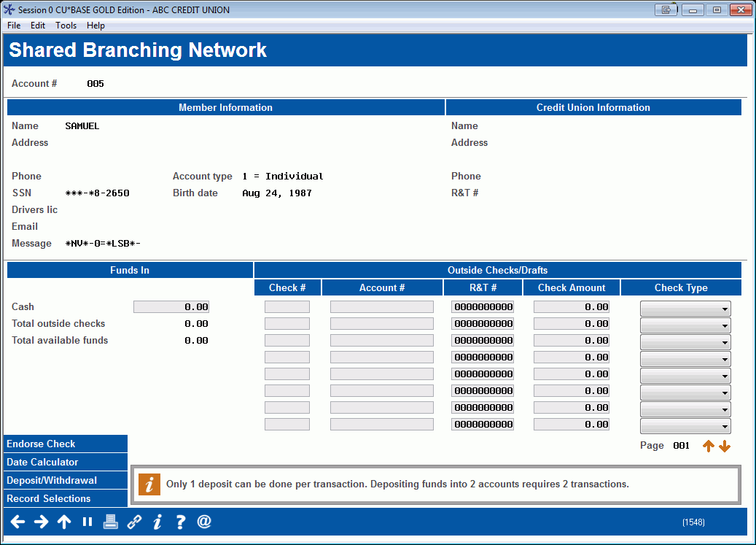The height and width of the screenshot is (545, 756).
Task: Click the CU*BASE app icon in title bar
Action: [x=9, y=9]
